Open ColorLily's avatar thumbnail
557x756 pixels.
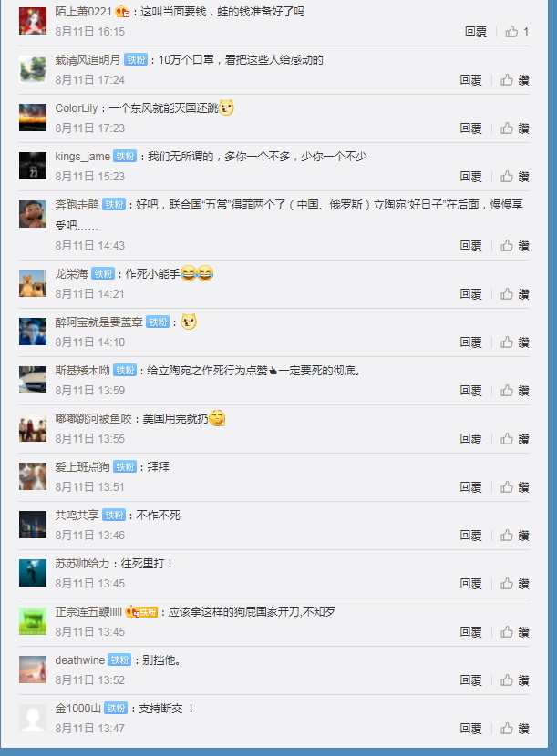[x=33, y=117]
